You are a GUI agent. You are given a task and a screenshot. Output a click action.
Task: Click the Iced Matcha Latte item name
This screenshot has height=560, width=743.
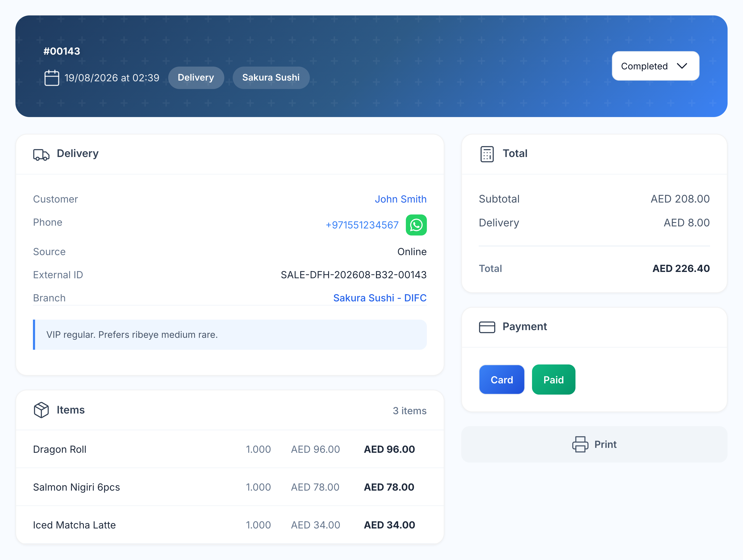tap(74, 525)
